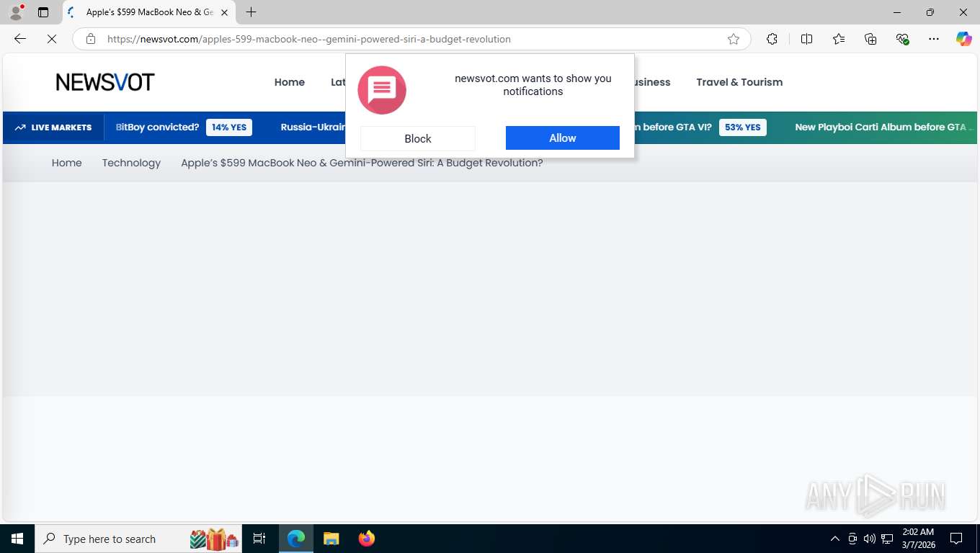Click the meet now camera tray icon
980x553 pixels.
pyautogui.click(x=852, y=539)
